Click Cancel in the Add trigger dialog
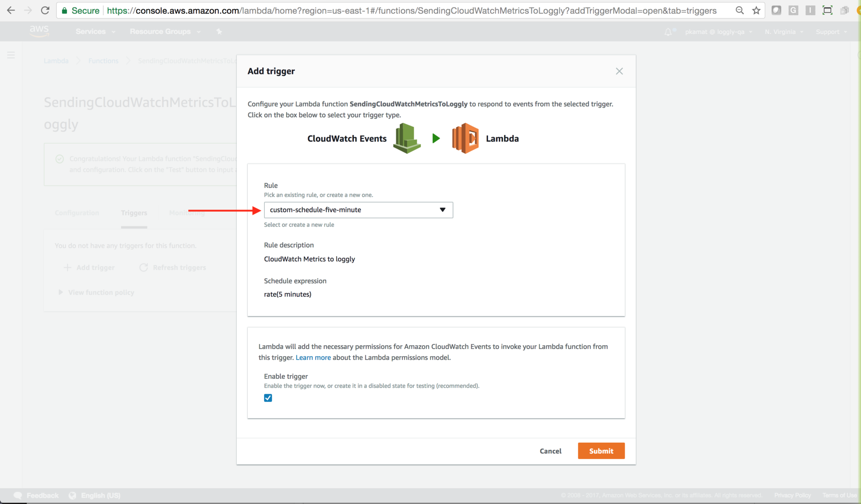Viewport: 861px width, 504px height. [x=550, y=451]
